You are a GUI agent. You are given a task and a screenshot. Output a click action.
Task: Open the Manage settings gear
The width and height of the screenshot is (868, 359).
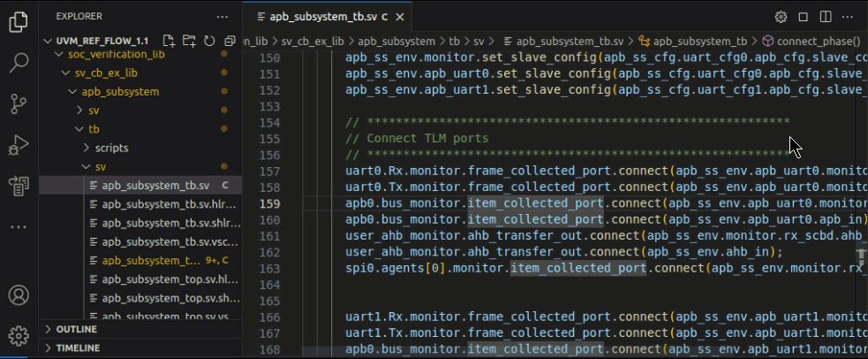(19, 336)
